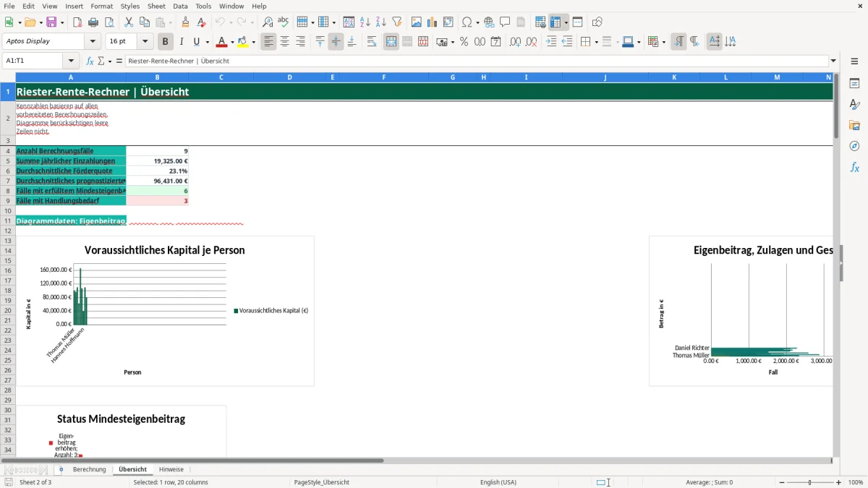
Task: Toggle Print Preview
Action: [x=109, y=22]
